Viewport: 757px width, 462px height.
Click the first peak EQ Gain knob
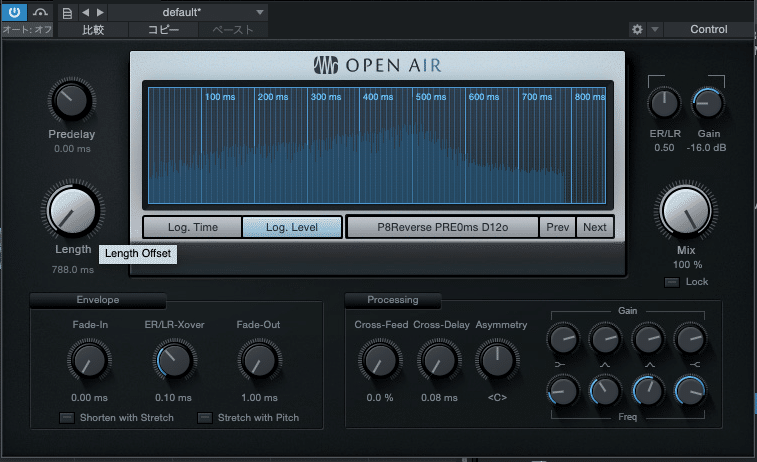(605, 338)
